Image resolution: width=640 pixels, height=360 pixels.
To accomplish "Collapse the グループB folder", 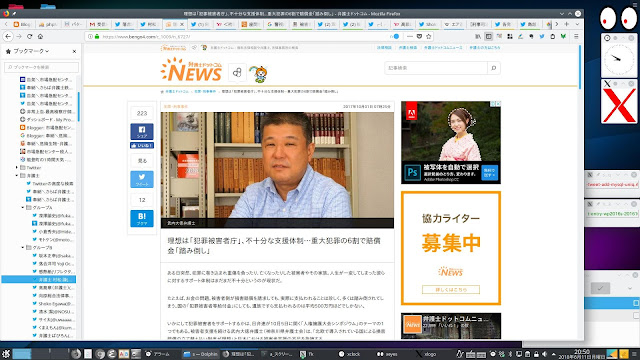I will 22,248.
